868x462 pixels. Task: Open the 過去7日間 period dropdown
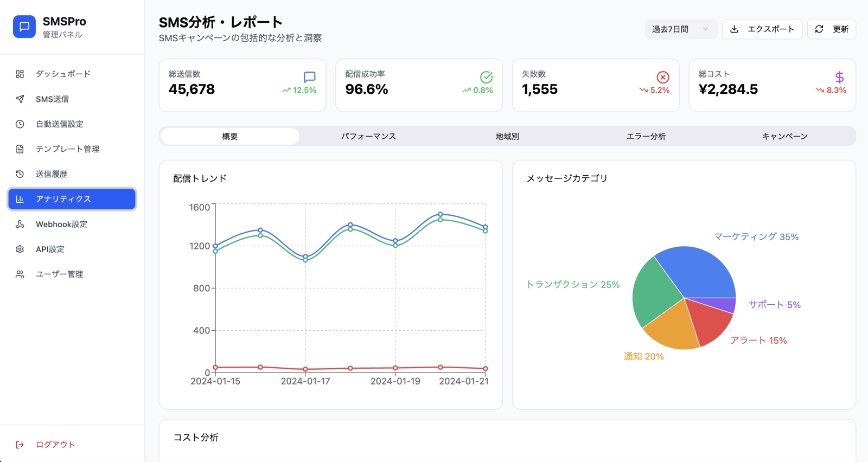click(x=680, y=29)
